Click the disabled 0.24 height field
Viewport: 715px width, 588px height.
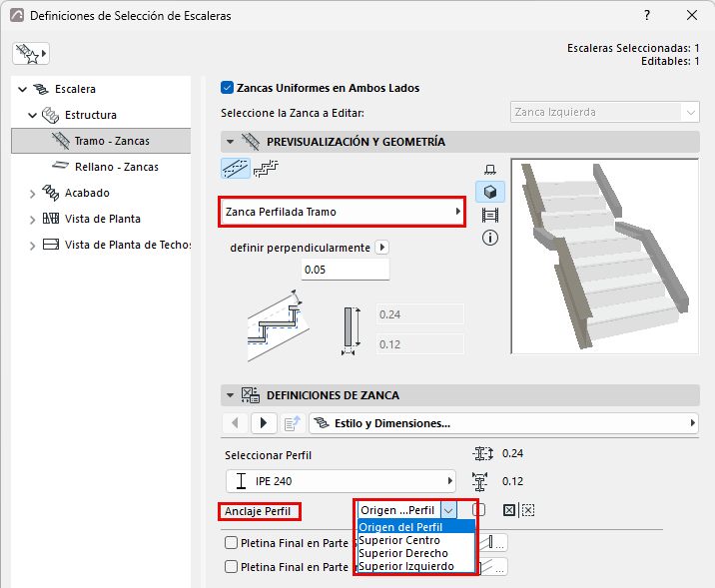(x=420, y=314)
